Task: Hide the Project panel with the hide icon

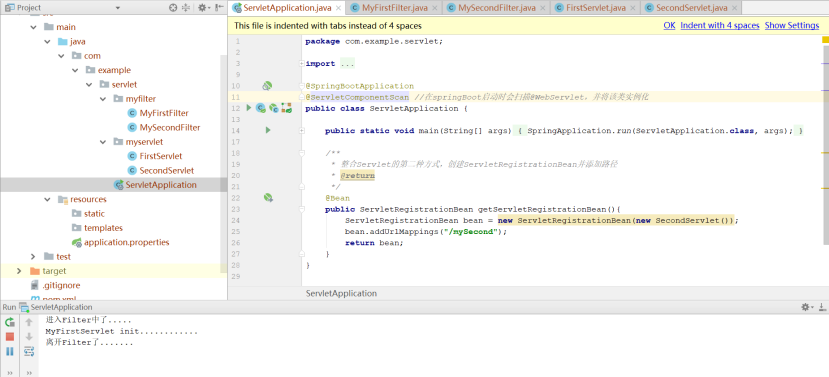Action: pyautogui.click(x=218, y=7)
